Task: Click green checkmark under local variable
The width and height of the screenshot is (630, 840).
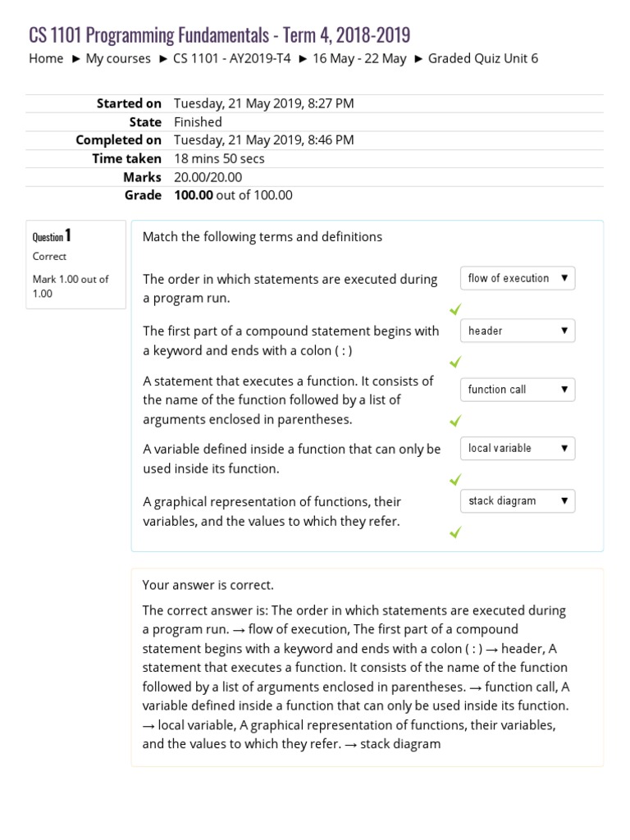Action: tap(455, 479)
